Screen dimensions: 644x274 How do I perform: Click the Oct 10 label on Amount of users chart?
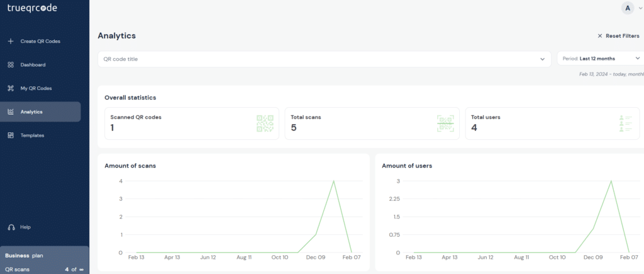557,258
